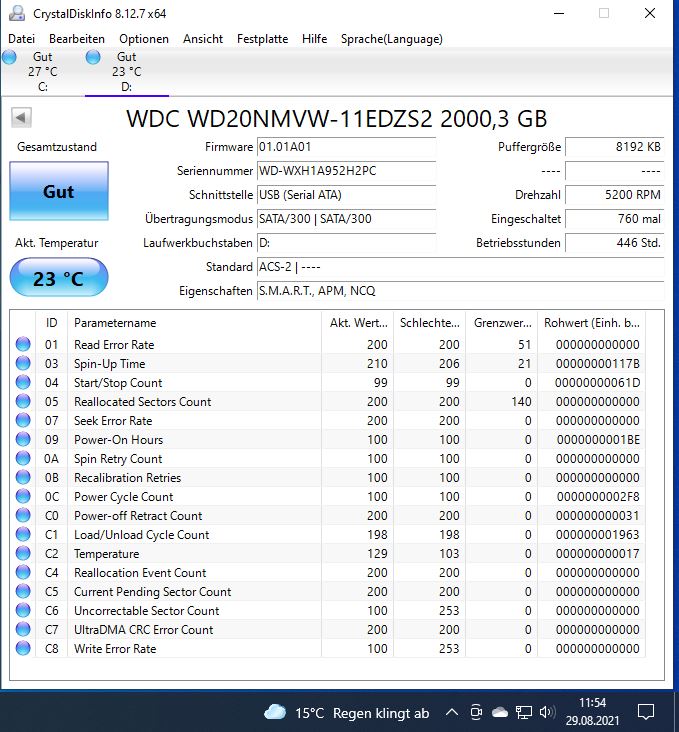Click the Eigenschaften field S.M.A.R.T., APM, NCQ
The width and height of the screenshot is (679, 732).
[460, 291]
